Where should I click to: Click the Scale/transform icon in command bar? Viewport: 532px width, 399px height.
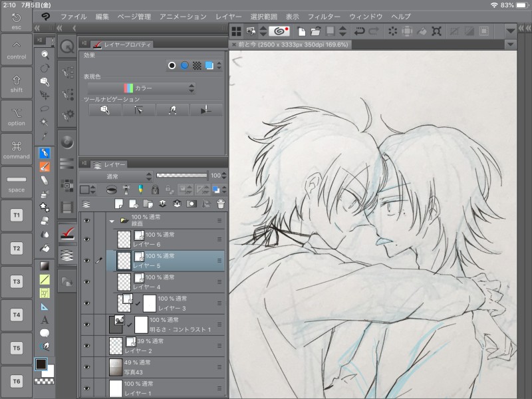click(436, 31)
